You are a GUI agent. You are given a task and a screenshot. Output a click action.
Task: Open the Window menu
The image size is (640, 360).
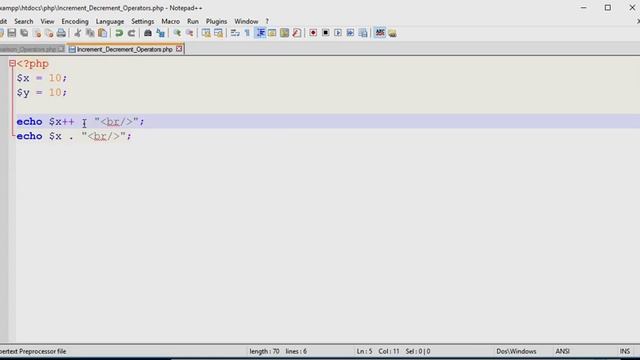tap(246, 21)
